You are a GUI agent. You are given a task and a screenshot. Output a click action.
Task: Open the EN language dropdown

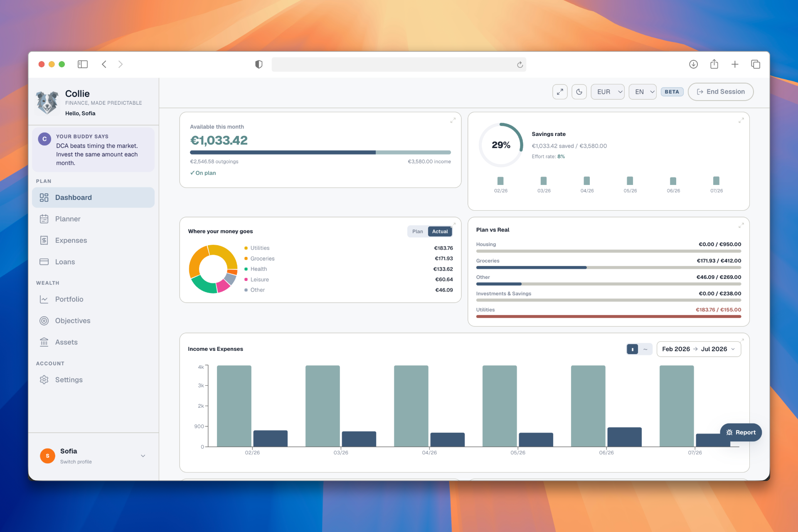(643, 92)
